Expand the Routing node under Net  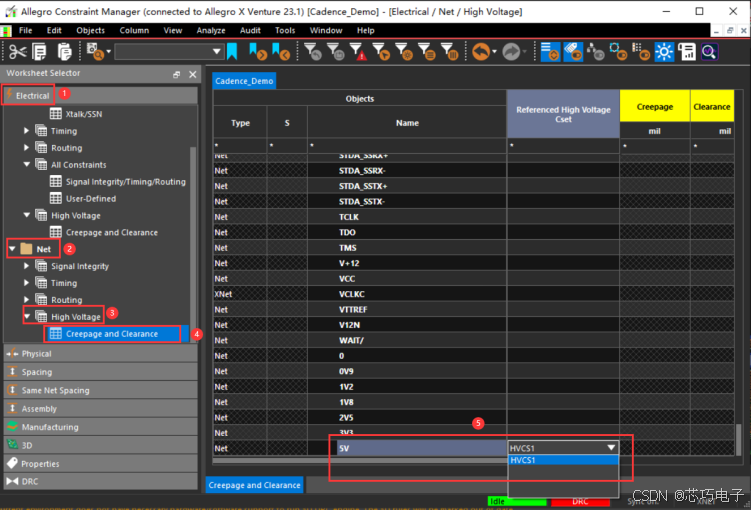[27, 300]
